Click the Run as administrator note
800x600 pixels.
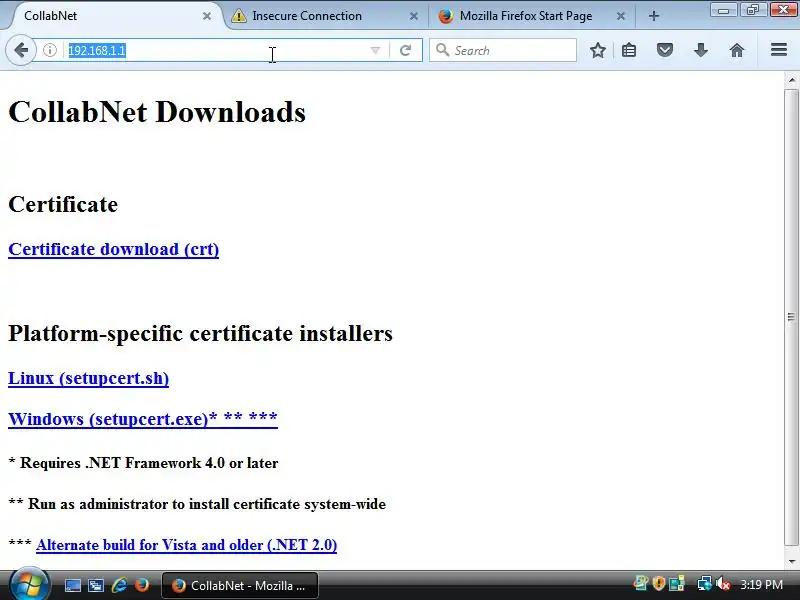pyautogui.click(x=197, y=504)
